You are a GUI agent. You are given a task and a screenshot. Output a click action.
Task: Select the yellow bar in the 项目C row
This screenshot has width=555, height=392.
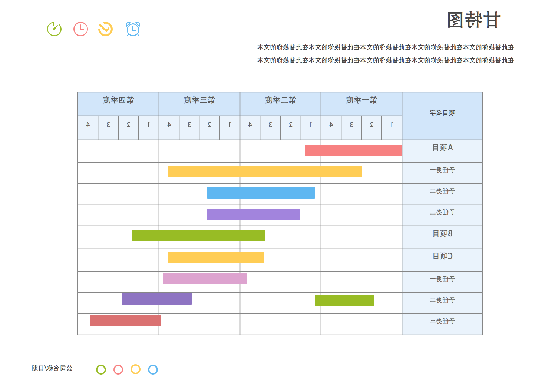pyautogui.click(x=216, y=258)
